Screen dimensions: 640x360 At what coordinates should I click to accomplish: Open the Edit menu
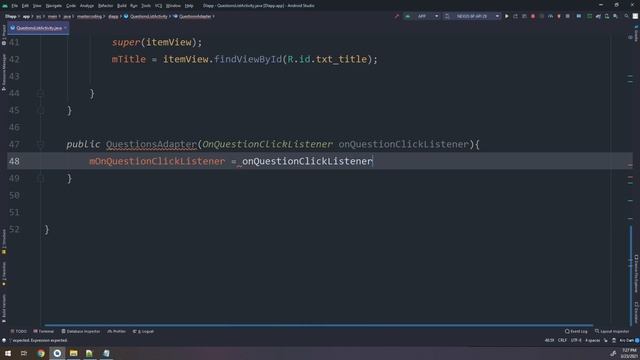click(x=25, y=6)
